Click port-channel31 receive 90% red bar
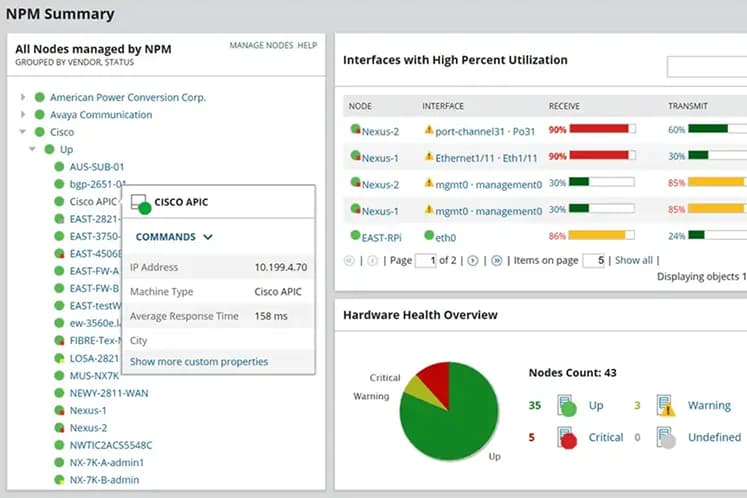Viewport: 747px width, 498px height. 599,129
